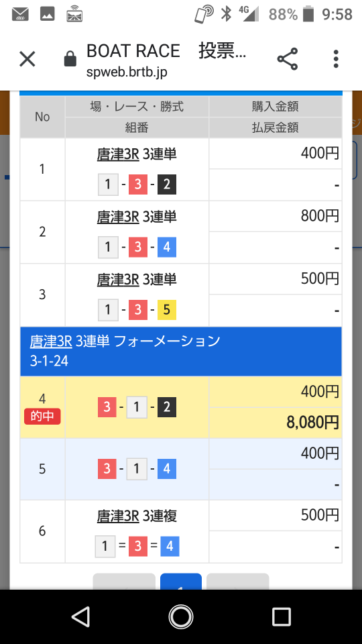
Task: Select page 1 pagination button
Action: point(180,582)
